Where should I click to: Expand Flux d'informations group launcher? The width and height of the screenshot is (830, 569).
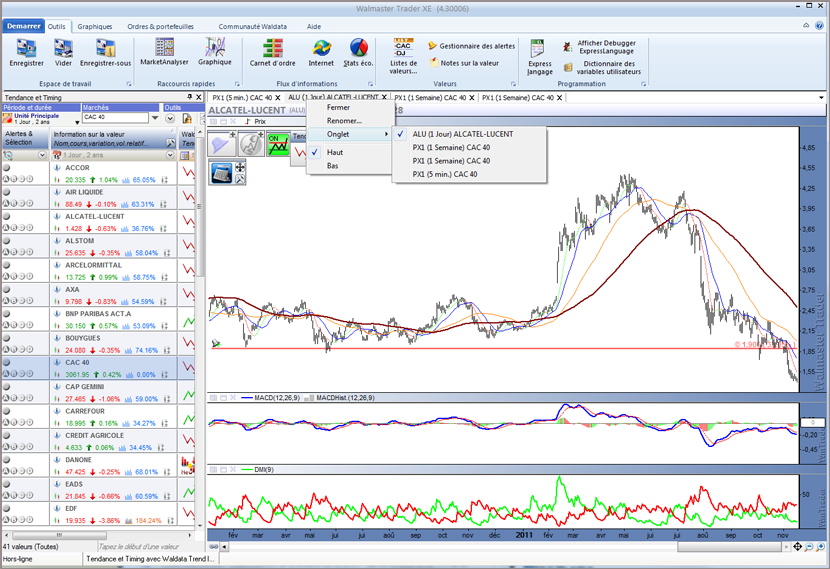370,84
